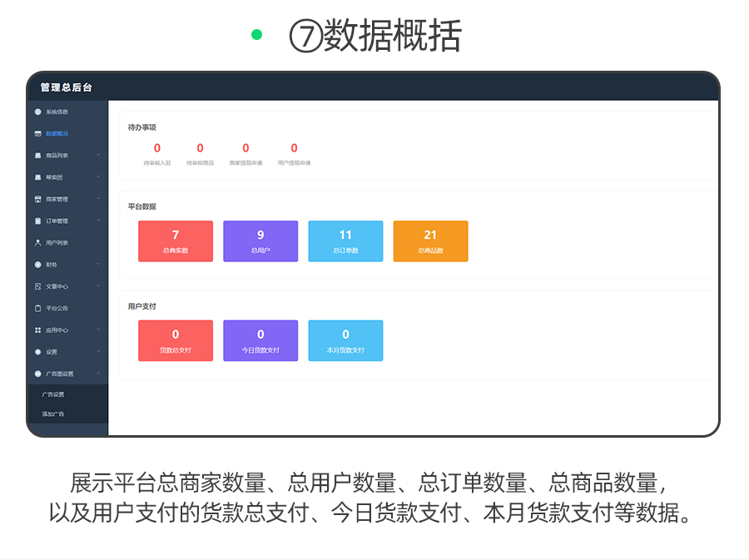Expand the 商品列表 submenu arrow
This screenshot has width=749, height=560.
[98, 155]
